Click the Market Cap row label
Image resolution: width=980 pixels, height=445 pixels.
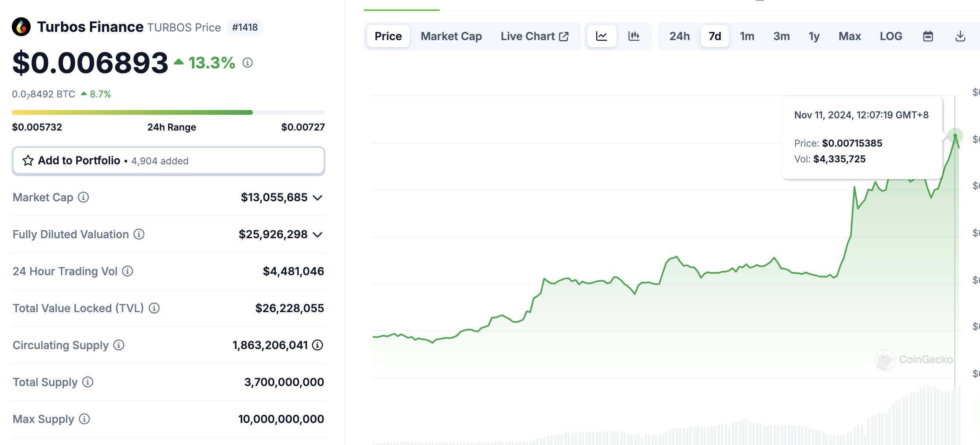point(43,197)
